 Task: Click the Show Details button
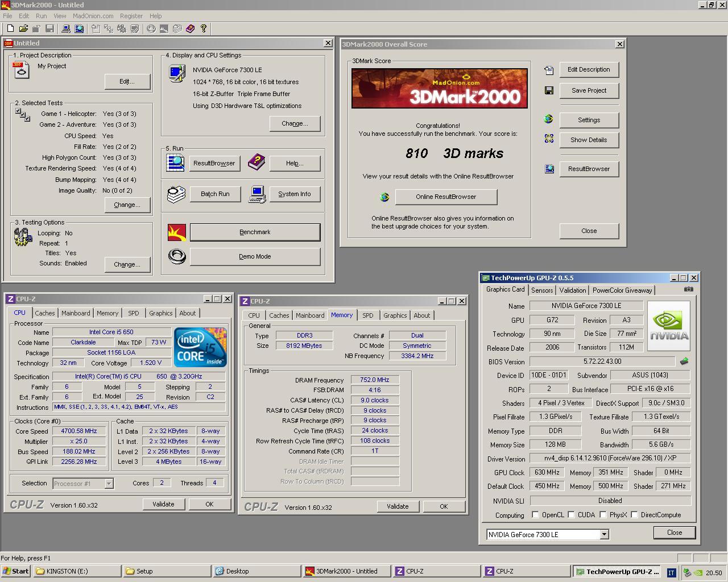coord(589,140)
